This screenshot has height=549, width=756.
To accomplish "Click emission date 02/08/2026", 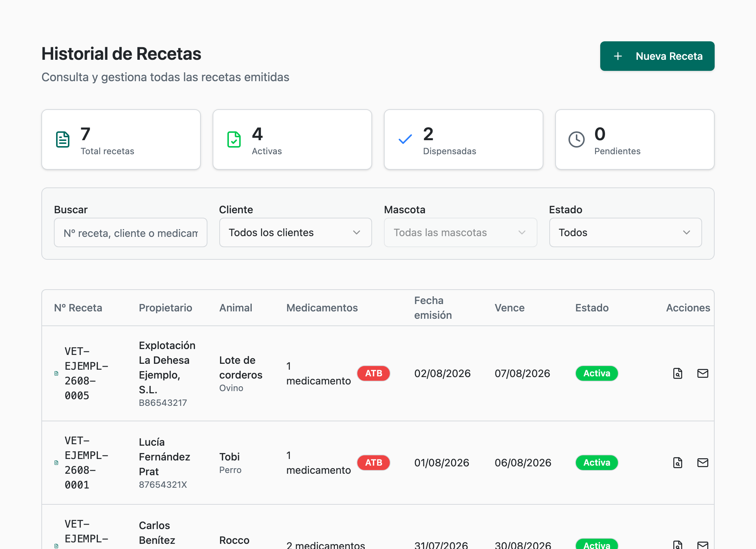I will 442,373.
